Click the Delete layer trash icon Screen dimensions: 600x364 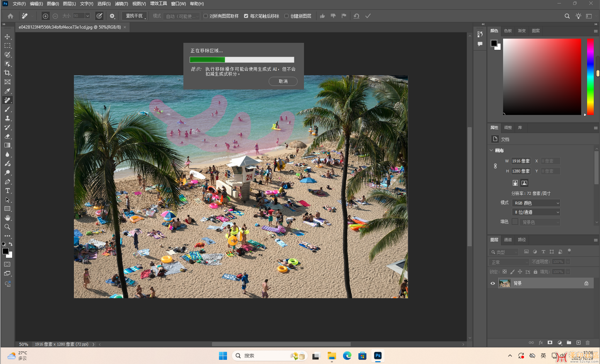tap(588, 342)
